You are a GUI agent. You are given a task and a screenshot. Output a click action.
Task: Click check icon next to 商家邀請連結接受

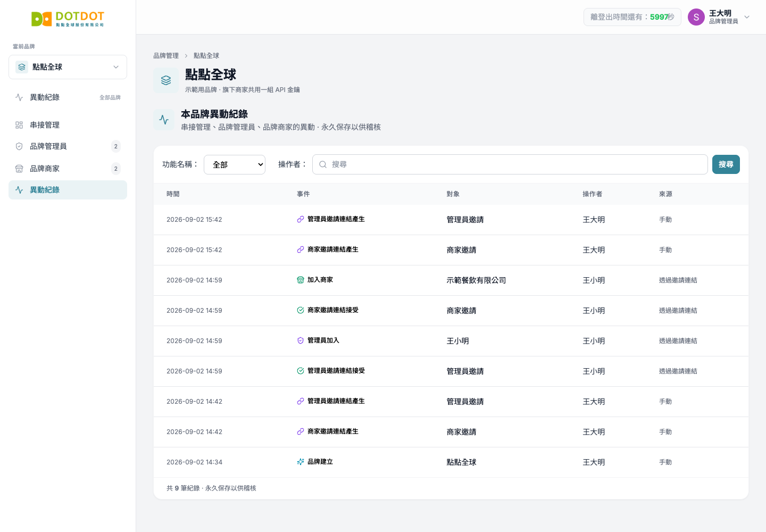pos(301,310)
